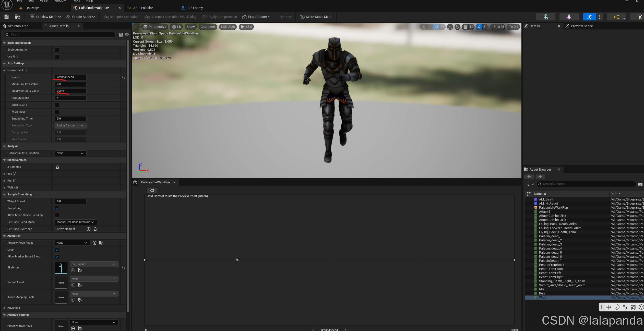Switch to the ABP_Paladin tab

143,8
